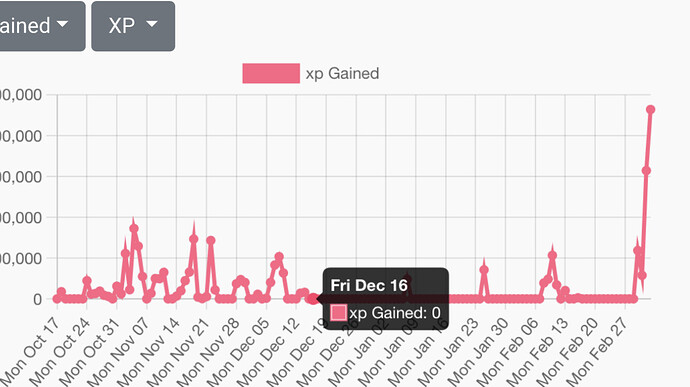Click the xp Gained: 0 tooltip text
The image size is (690, 387).
(395, 313)
